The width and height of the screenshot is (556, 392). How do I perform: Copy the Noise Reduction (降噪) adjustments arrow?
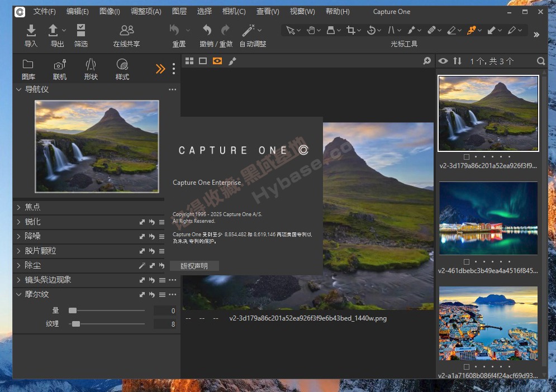pyautogui.click(x=142, y=236)
